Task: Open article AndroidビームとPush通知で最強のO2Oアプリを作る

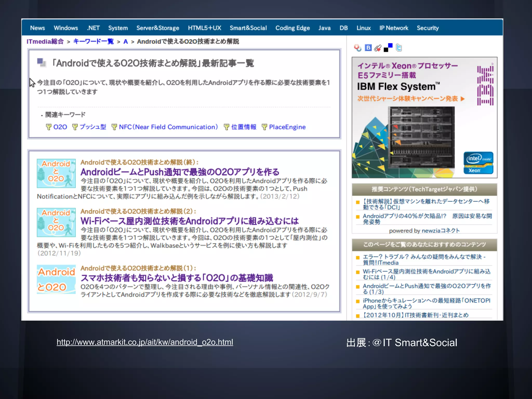Action: [x=180, y=172]
